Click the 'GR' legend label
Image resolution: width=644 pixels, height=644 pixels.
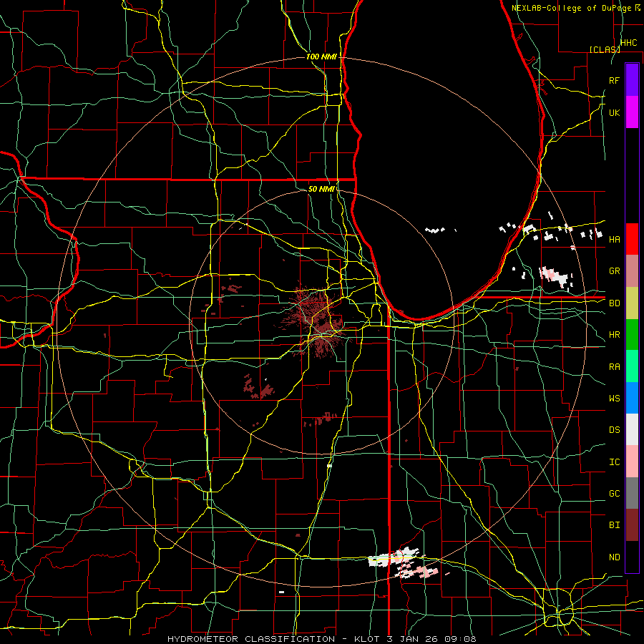pyautogui.click(x=614, y=271)
